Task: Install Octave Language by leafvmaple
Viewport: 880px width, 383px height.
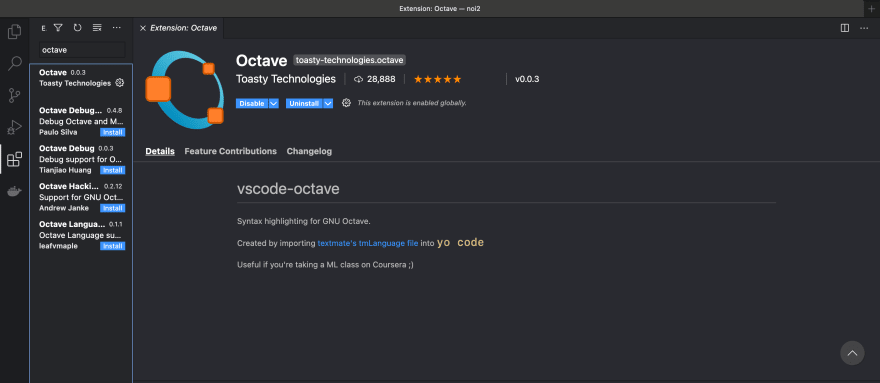Action: 112,246
